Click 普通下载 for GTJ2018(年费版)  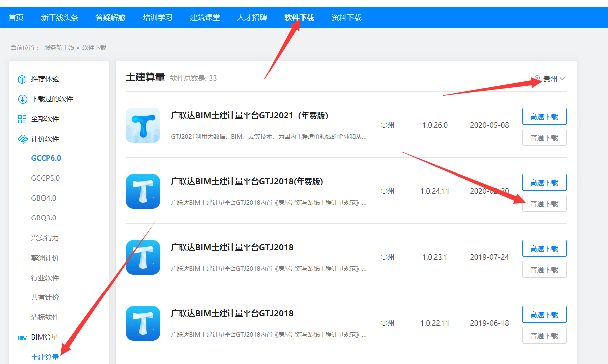pyautogui.click(x=544, y=204)
